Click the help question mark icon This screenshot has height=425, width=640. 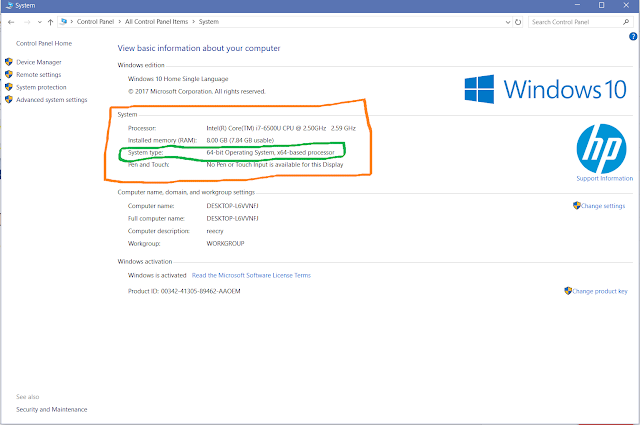pyautogui.click(x=633, y=36)
